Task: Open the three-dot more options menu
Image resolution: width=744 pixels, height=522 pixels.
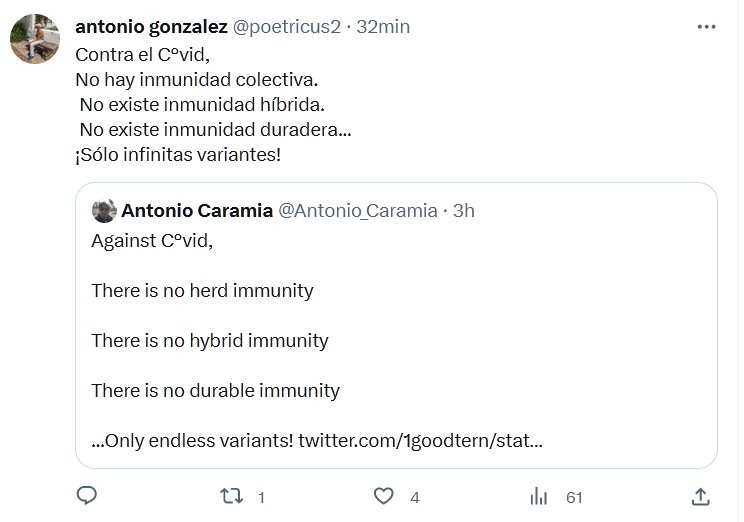Action: 708,27
